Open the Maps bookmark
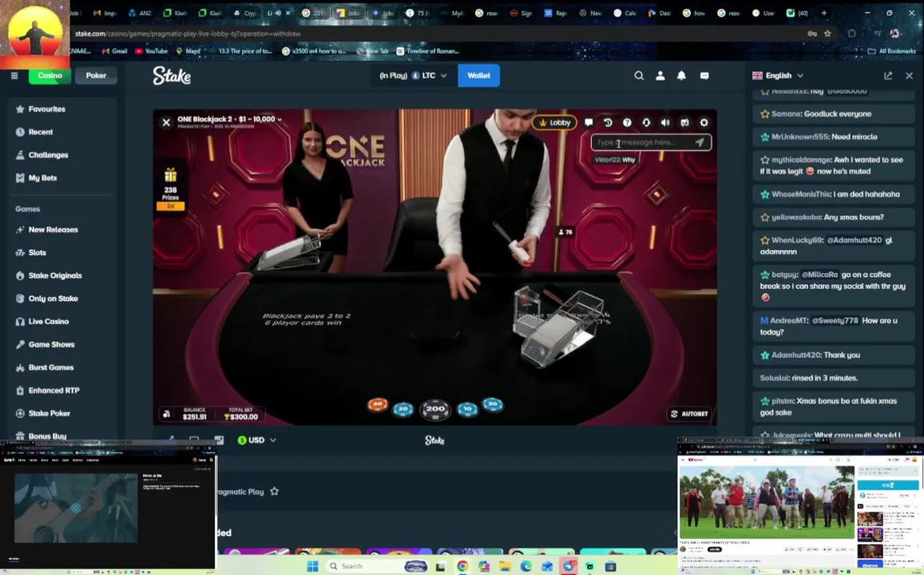The height and width of the screenshot is (575, 924). [188, 51]
